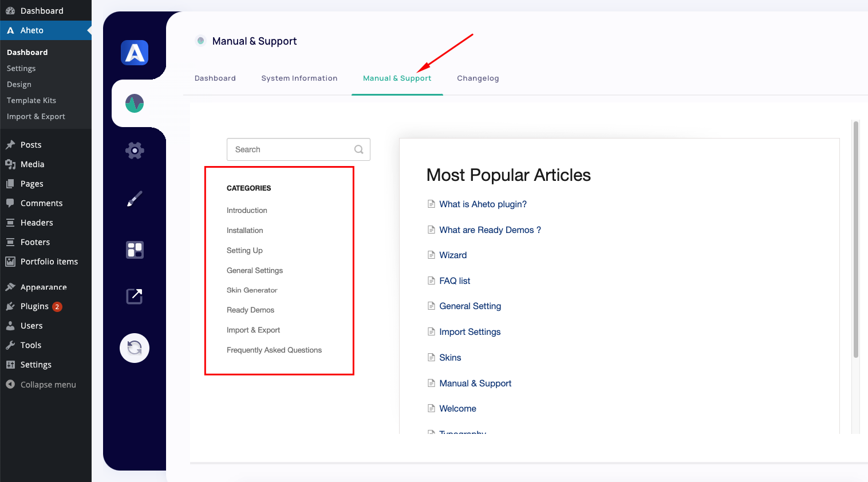Open the Import & Export category link
The height and width of the screenshot is (482, 868).
click(x=253, y=330)
